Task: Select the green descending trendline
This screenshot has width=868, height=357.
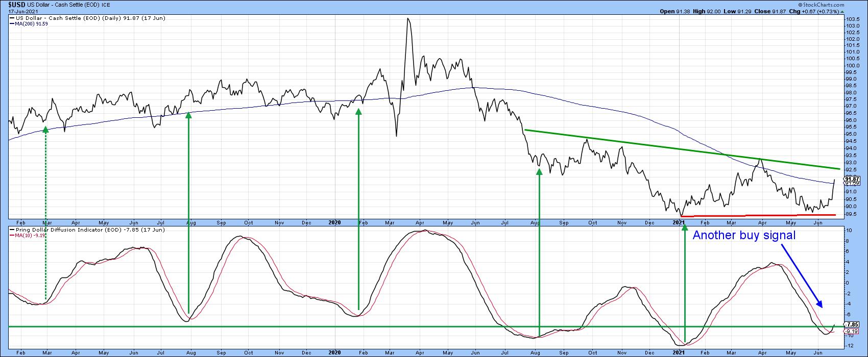Action: point(664,148)
